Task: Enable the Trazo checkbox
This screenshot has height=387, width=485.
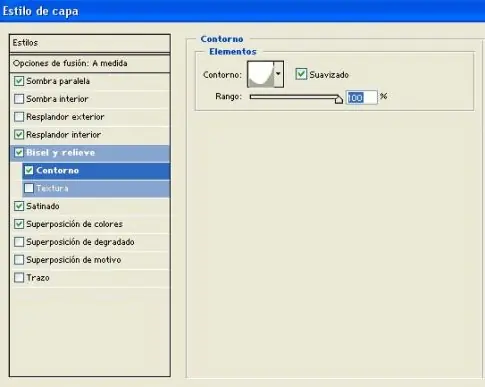Action: pos(19,278)
